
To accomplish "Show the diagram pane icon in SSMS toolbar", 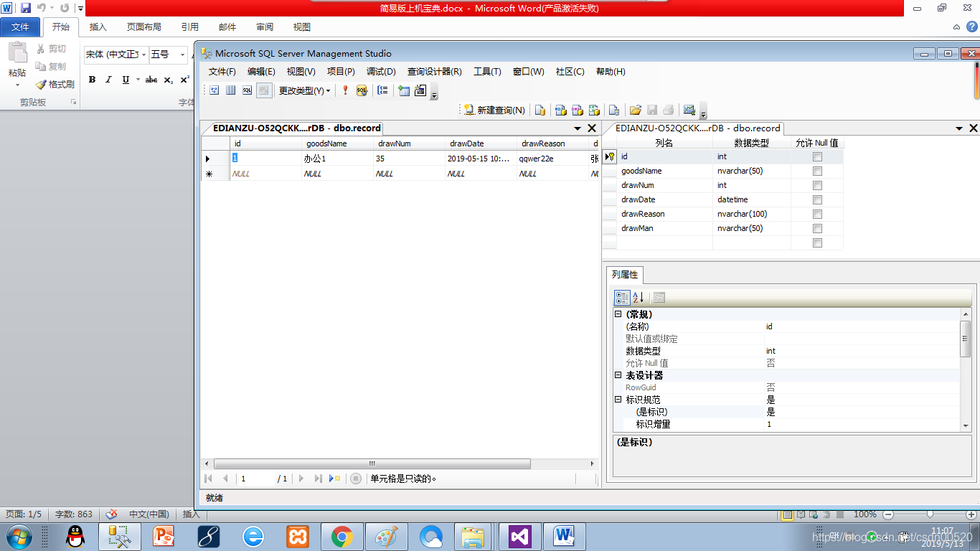I will coord(214,90).
